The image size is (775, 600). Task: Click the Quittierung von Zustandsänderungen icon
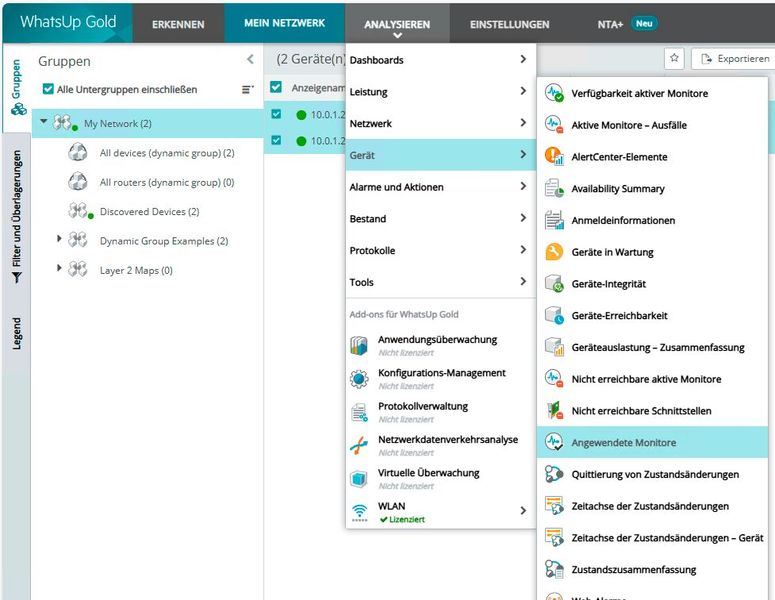(554, 474)
